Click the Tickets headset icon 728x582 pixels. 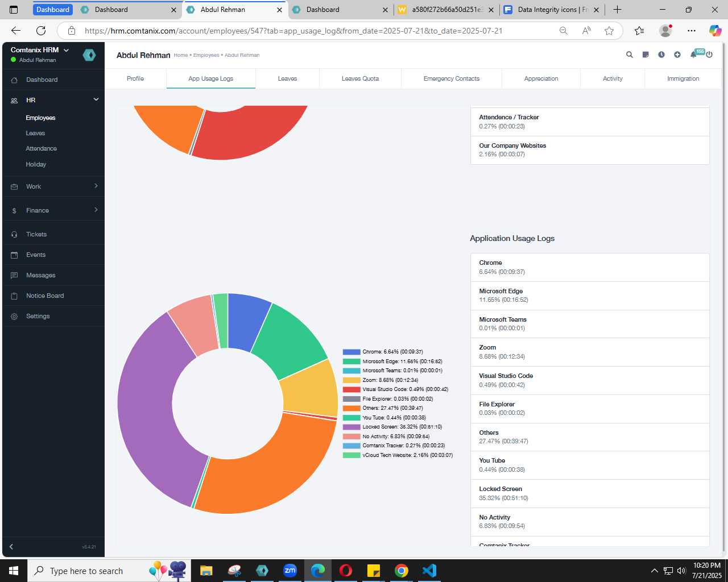(14, 235)
